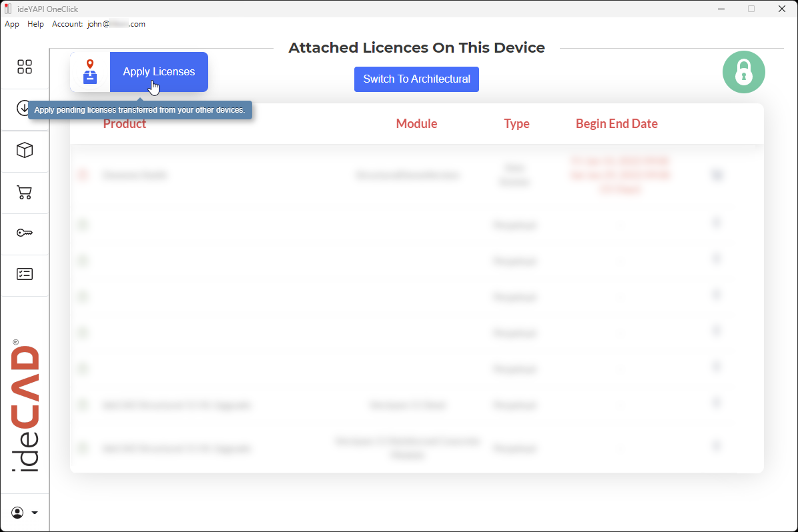
Task: Click the Attached Licences On This Device heading
Action: point(416,47)
